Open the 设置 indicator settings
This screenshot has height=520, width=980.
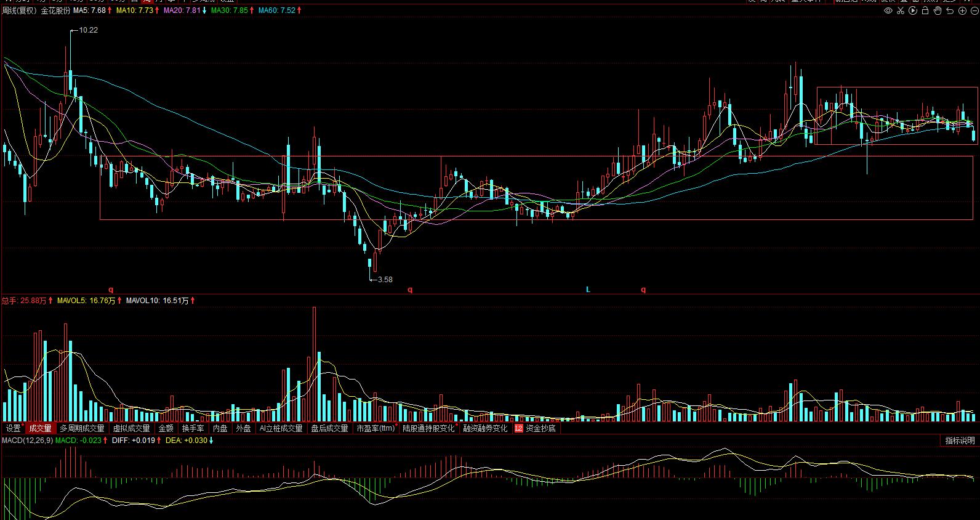(14, 428)
